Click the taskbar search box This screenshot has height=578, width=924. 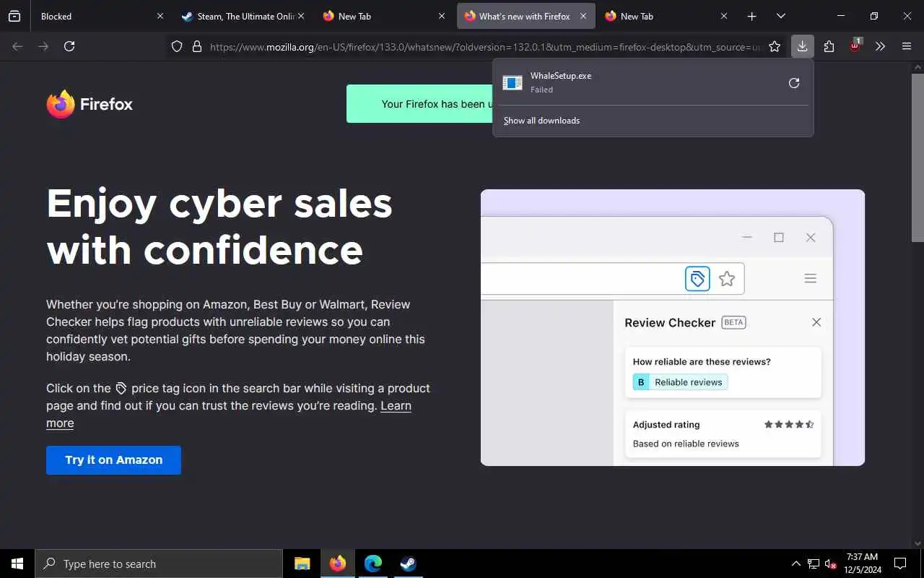coord(159,564)
